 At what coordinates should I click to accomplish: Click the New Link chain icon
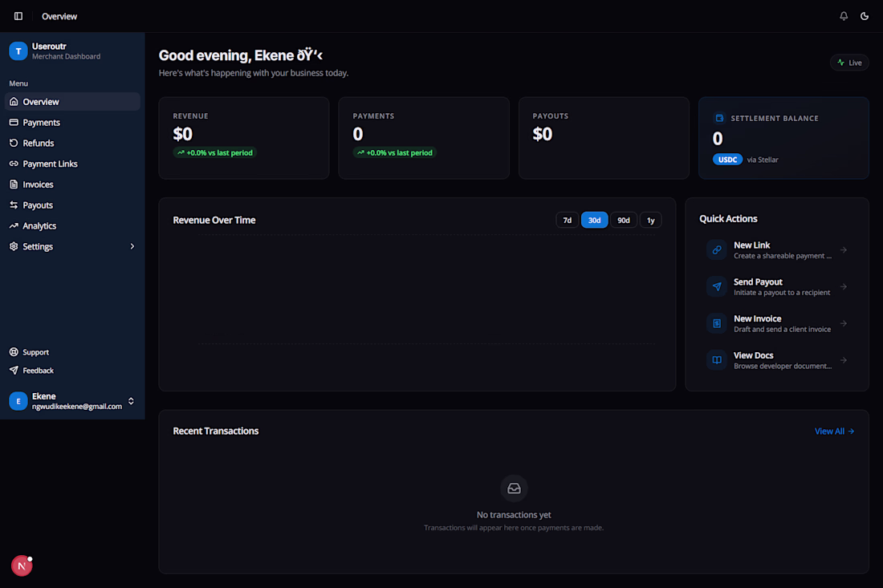(x=717, y=249)
